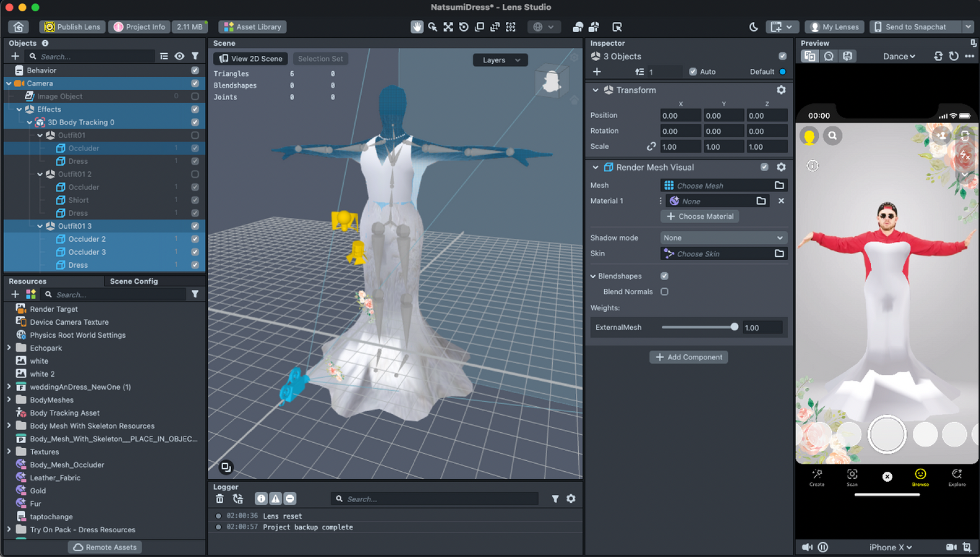980x557 pixels.
Task: Open iPhone X device dropdown
Action: [x=890, y=547]
